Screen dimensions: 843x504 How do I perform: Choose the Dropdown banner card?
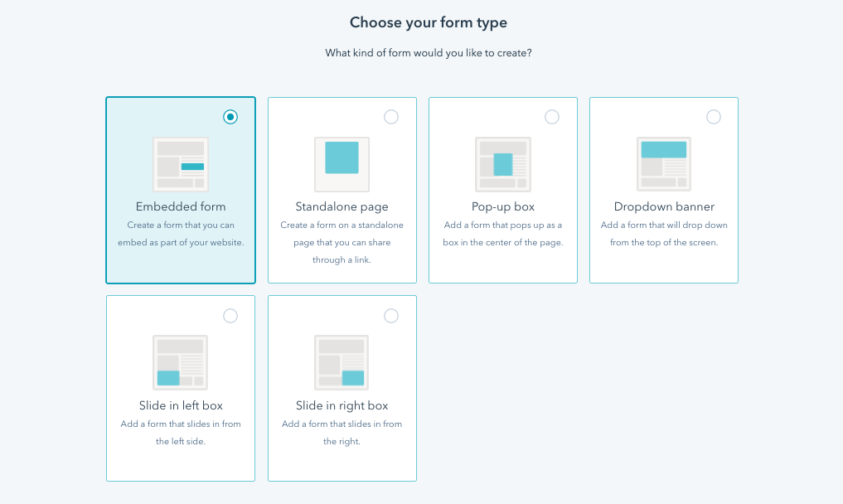[663, 189]
